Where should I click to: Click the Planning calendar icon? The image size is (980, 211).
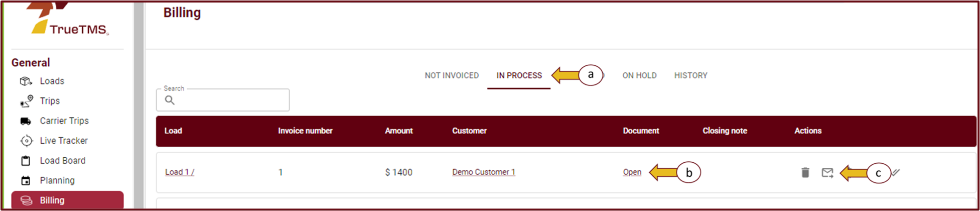(26, 181)
